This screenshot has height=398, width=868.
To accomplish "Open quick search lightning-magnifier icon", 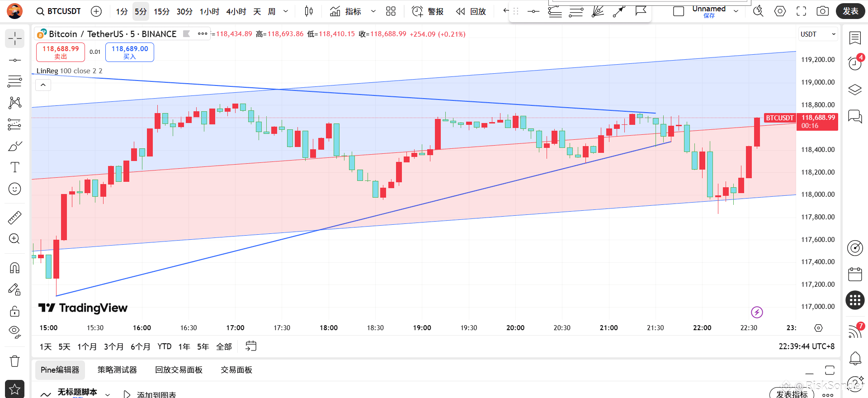I will click(x=758, y=11).
